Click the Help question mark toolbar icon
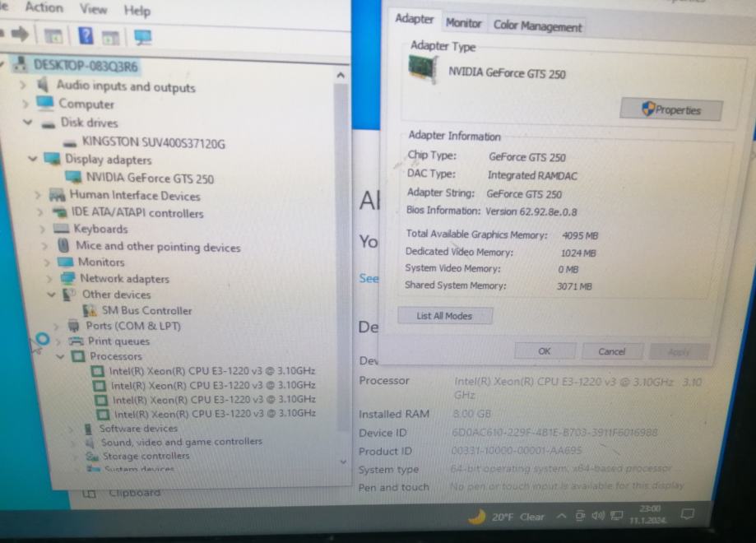Viewport: 756px width, 543px height. (x=86, y=35)
